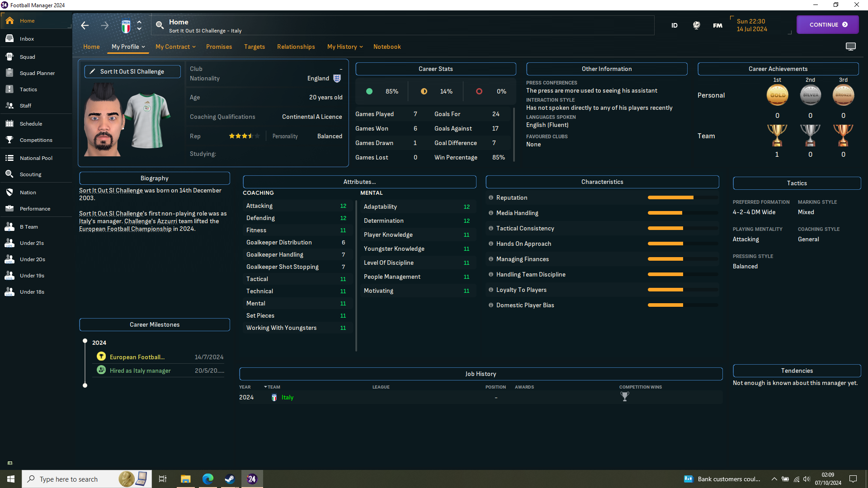Click the pencil edit name icon
This screenshot has width=868, height=488.
point(92,71)
